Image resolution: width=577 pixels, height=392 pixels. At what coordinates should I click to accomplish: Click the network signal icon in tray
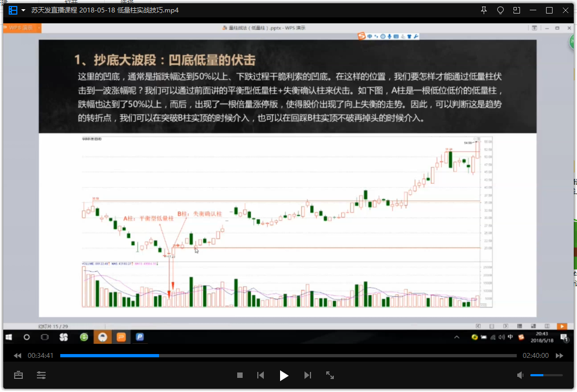(493, 337)
